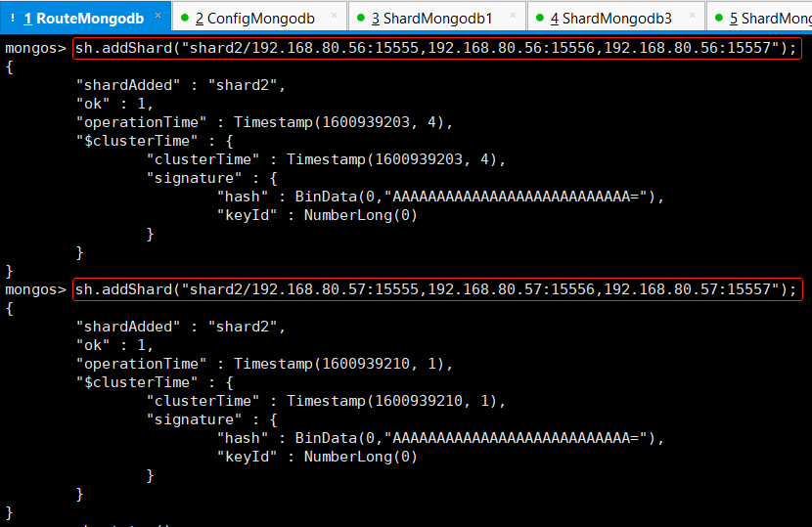Close the ShardMongodb3 tab
This screenshot has width=812, height=527.
(x=692, y=16)
